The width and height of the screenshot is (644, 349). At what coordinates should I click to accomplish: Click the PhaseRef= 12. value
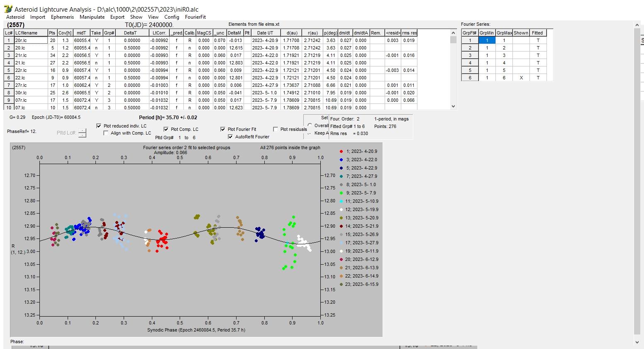tap(22, 131)
